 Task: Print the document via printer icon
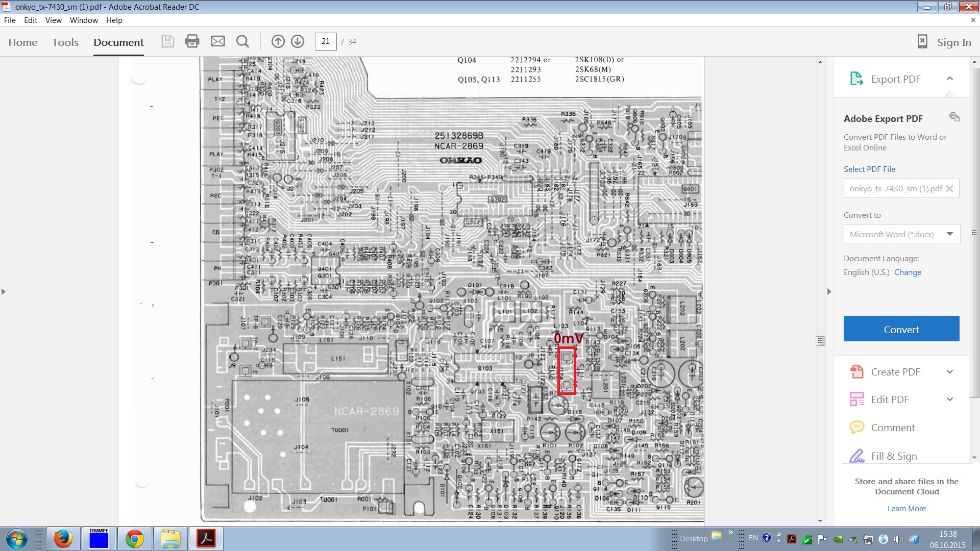[192, 42]
